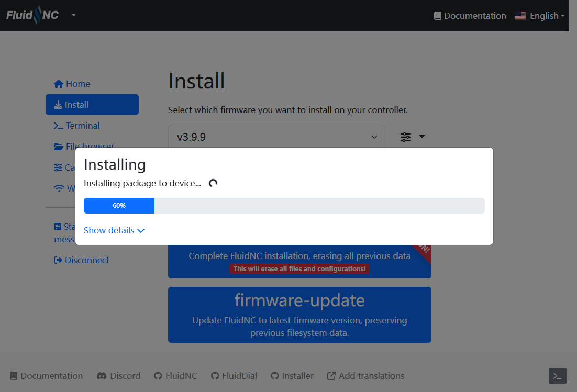Click the Installing dialog heading
This screenshot has width=577, height=392.
115,164
